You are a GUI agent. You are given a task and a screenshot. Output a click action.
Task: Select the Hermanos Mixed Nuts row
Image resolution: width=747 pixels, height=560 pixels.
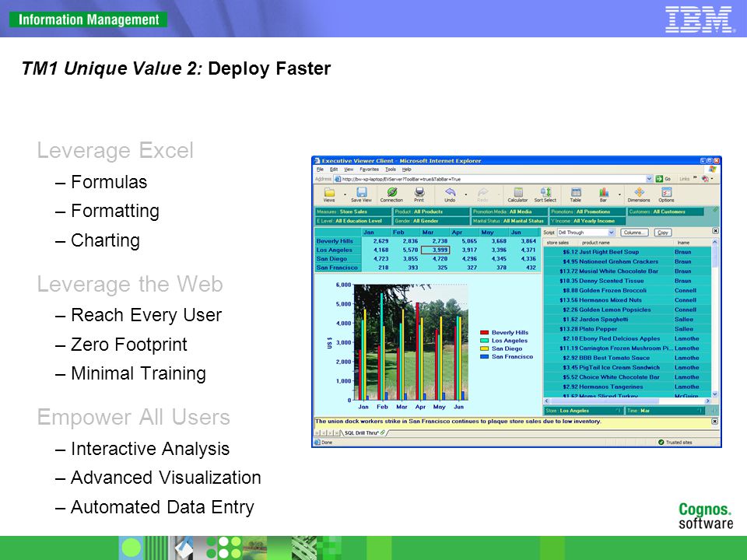point(627,300)
